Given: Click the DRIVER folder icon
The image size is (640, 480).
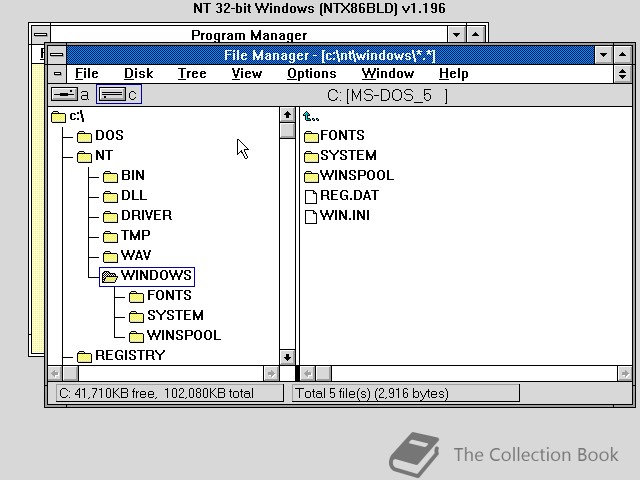Looking at the screenshot, I should point(110,216).
